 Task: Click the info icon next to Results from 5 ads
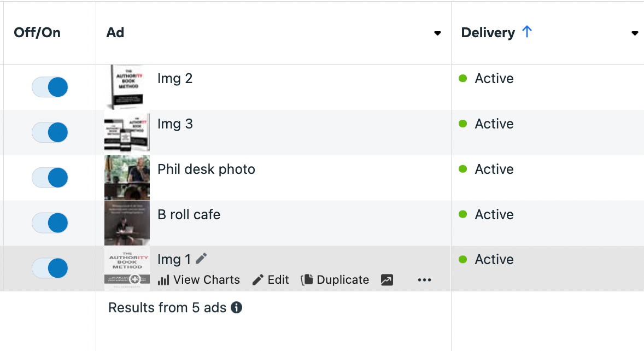click(x=237, y=308)
